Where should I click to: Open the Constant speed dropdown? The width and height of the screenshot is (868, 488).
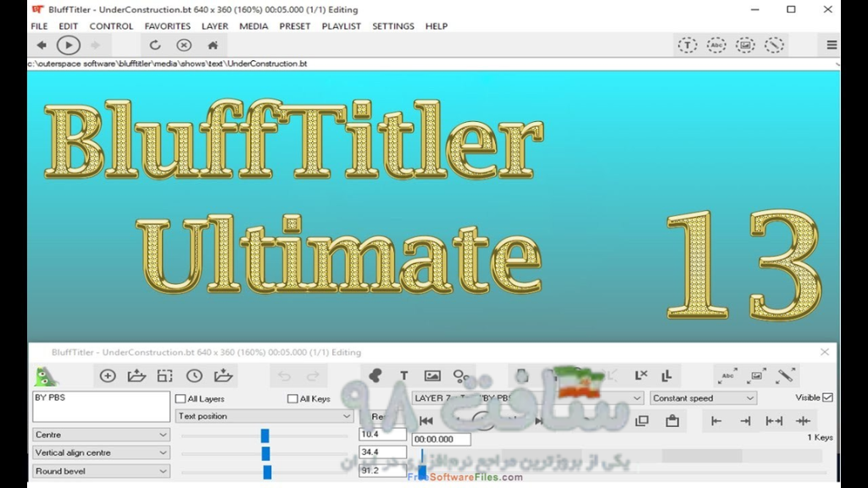pos(703,398)
